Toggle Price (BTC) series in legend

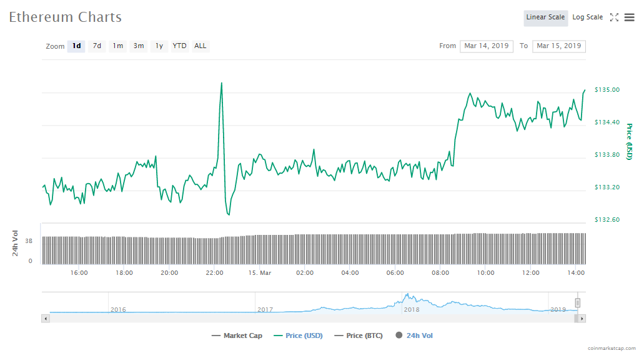[359, 336]
